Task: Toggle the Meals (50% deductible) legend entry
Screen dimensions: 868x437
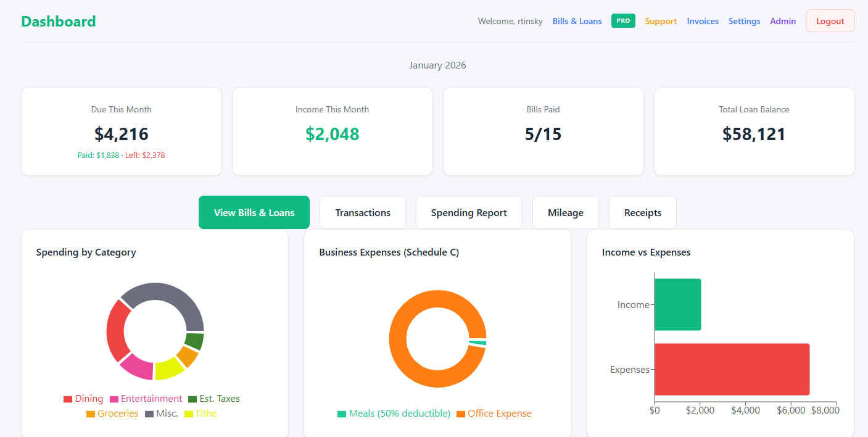Action: coord(394,413)
